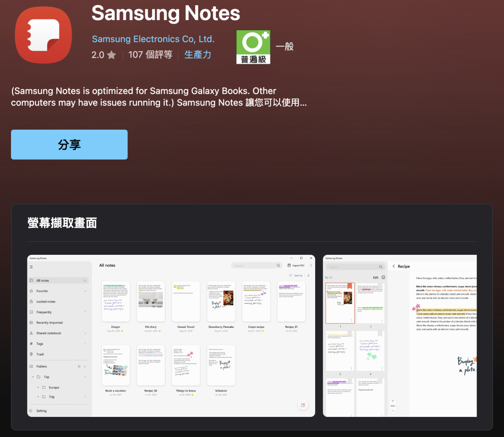
Task: Expand the truncated Samsung Notes description text
Action: [x=159, y=96]
